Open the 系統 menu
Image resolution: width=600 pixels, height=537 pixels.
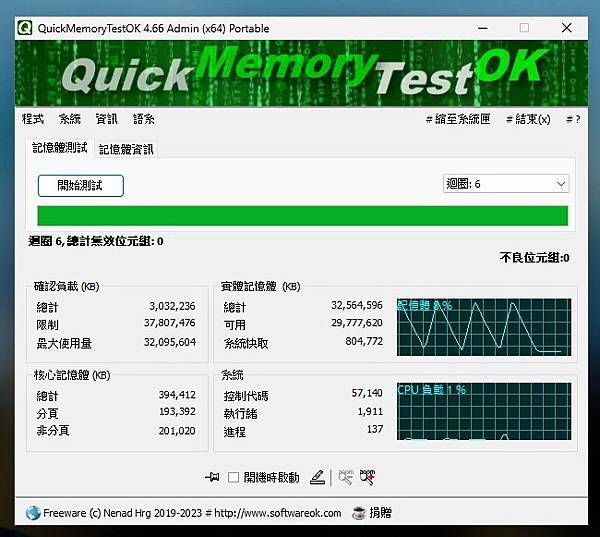(70, 119)
